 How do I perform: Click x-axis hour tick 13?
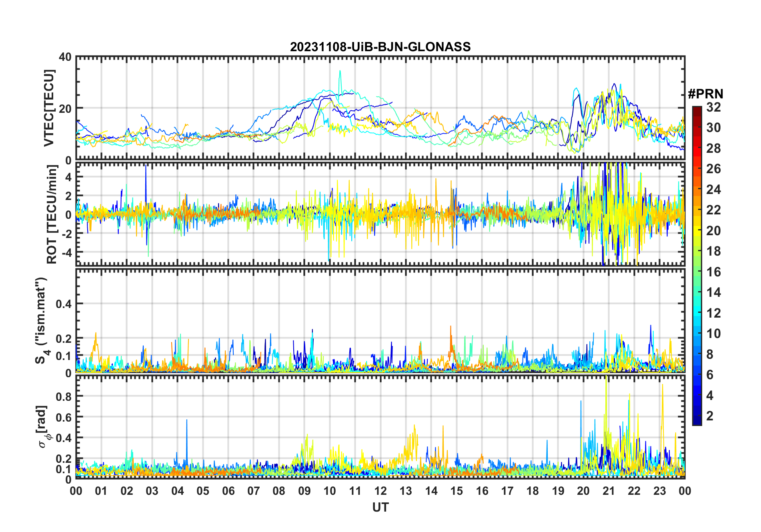pos(406,491)
